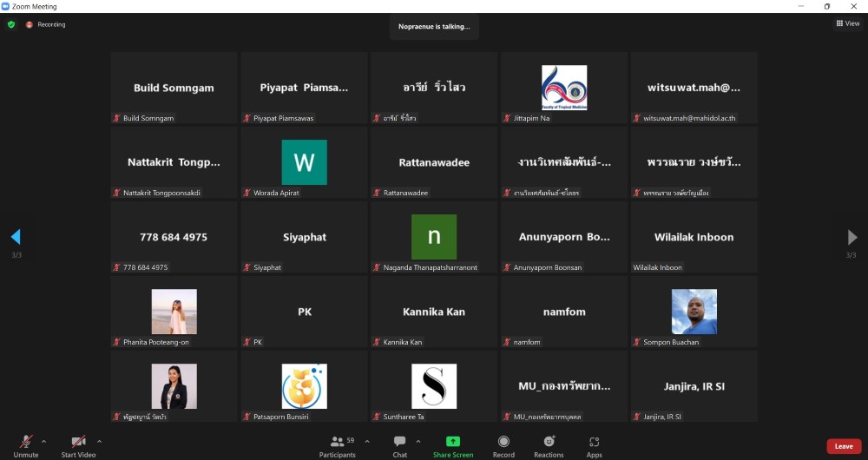Start recording with the Record icon
Viewport: 868px width, 460px height.
[503, 446]
